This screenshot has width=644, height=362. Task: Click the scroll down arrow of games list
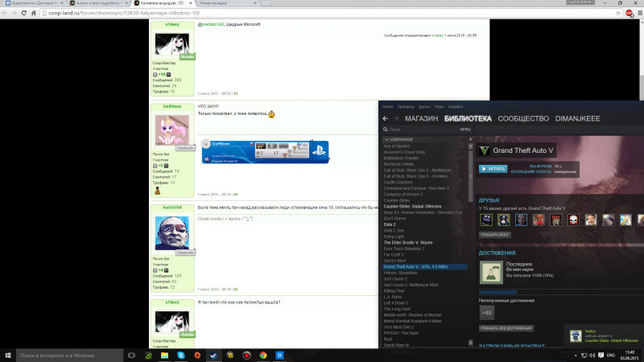(470, 343)
